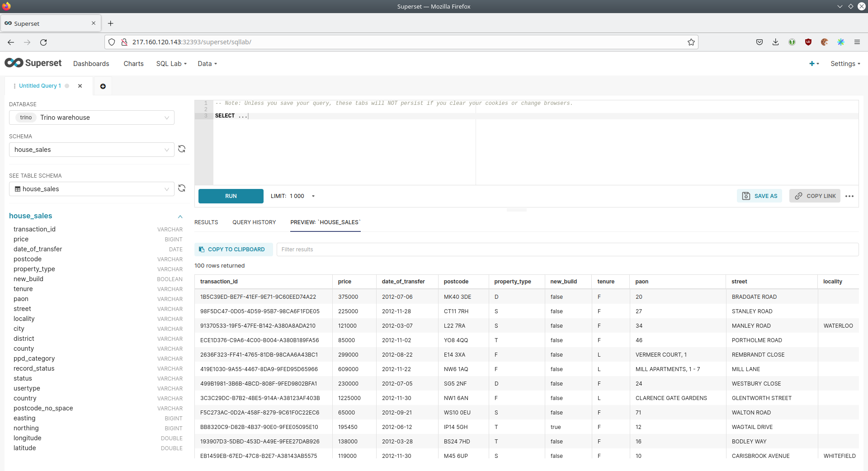The image size is (868, 471).
Task: Click the add new query tab icon
Action: tap(103, 86)
